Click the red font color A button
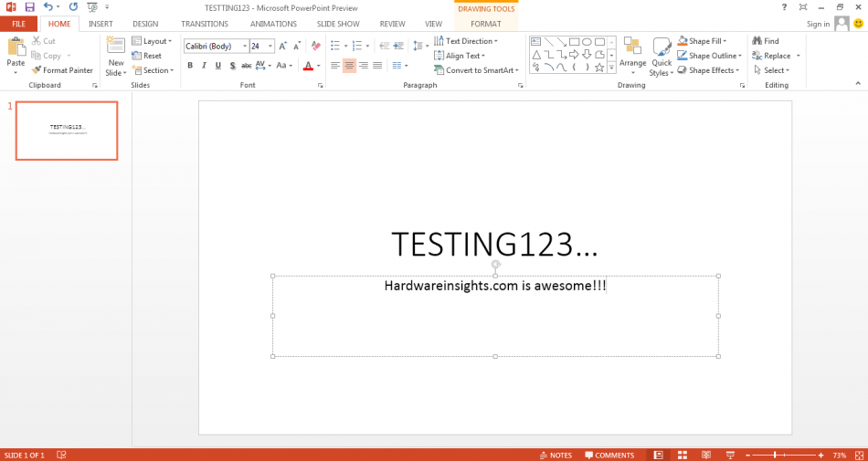868x461 pixels. pos(308,66)
